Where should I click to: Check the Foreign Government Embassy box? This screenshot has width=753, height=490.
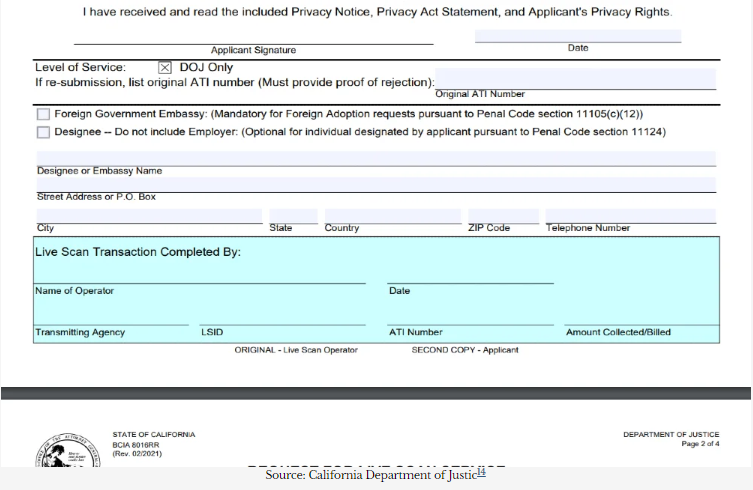(x=43, y=115)
